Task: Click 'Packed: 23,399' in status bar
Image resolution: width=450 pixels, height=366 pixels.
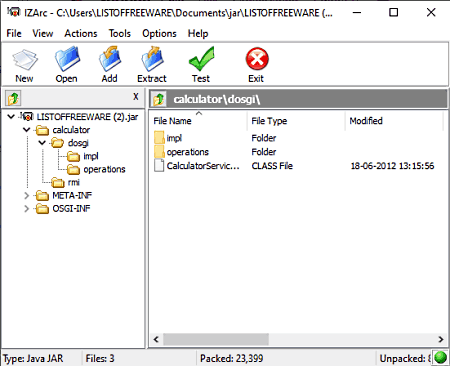Action: coord(232,359)
